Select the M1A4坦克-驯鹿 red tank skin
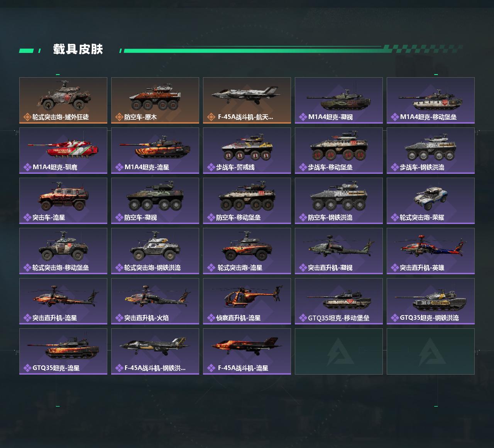This screenshot has width=494, height=448. tap(63, 151)
